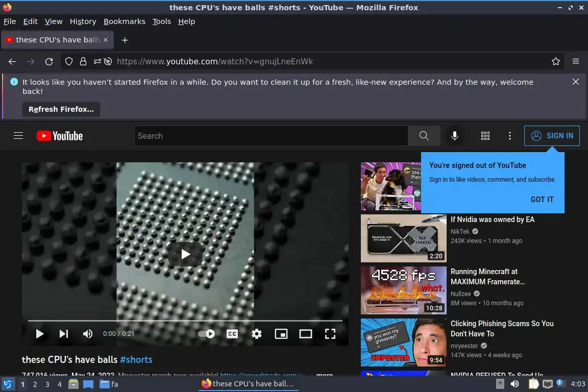This screenshot has height=392, width=588.
Task: Click the YouTube search magnifier button
Action: coord(424,136)
